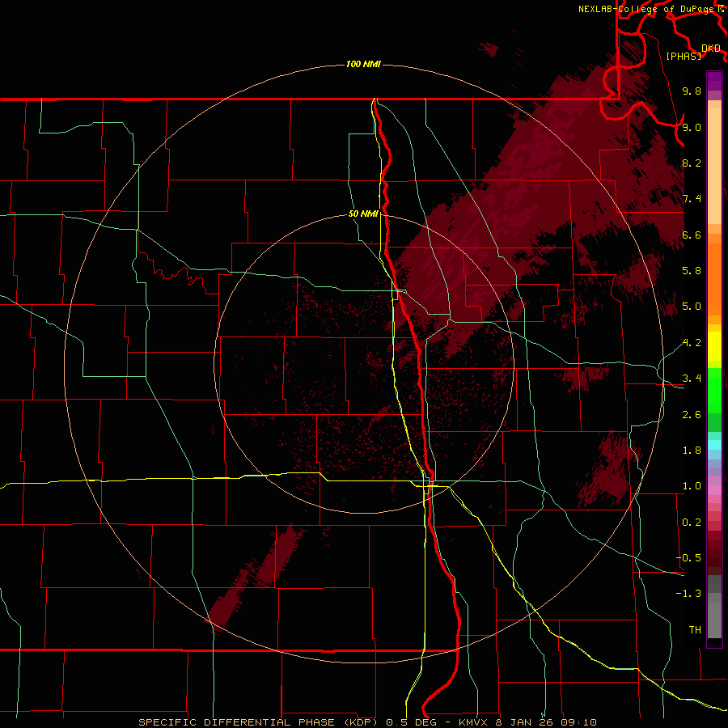
Task: Click the 4.2 scale value
Action: click(692, 343)
